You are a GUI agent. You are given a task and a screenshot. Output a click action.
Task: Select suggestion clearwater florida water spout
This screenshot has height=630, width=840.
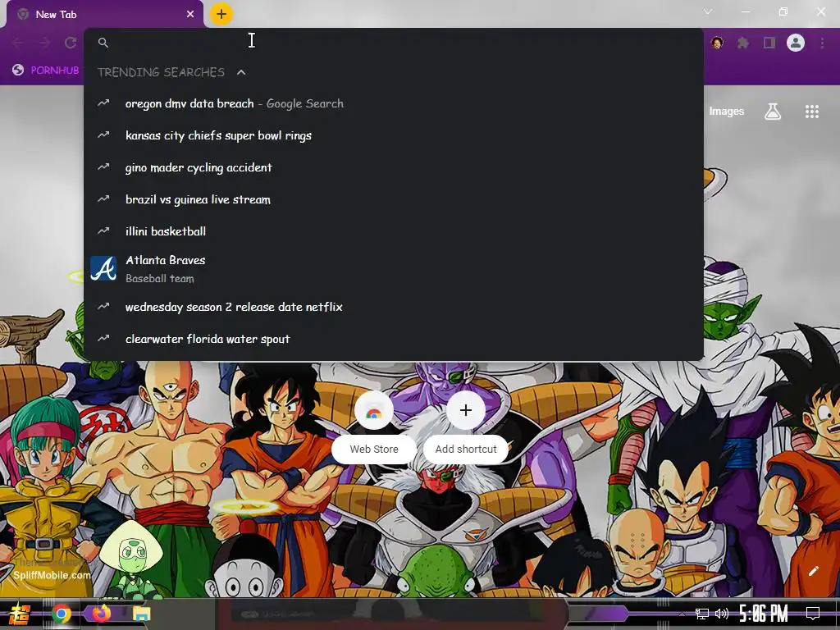[x=393, y=339]
